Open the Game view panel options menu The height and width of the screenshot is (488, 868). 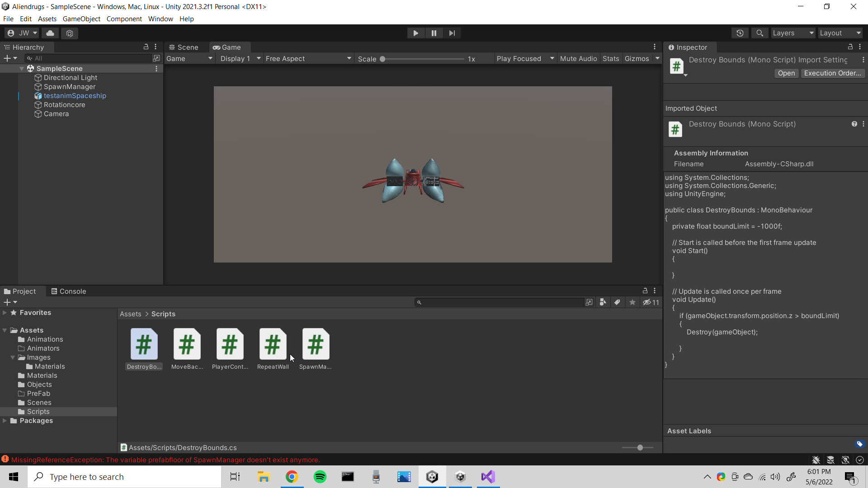coord(654,47)
